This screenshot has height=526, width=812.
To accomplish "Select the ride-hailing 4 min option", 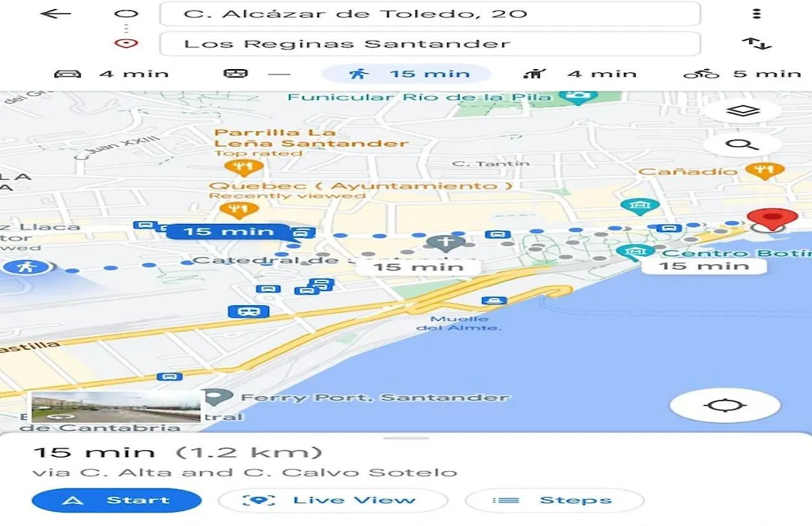I will (580, 74).
